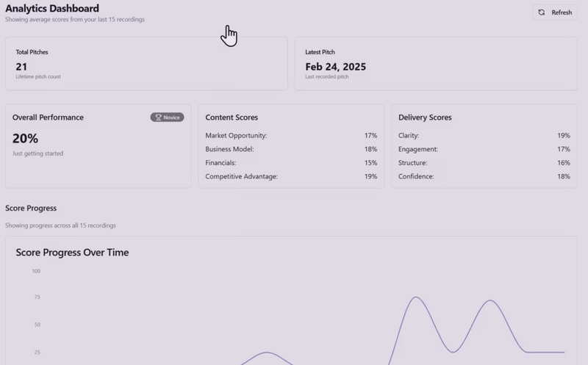
Task: Click the circular arrows refresh icon
Action: point(542,12)
